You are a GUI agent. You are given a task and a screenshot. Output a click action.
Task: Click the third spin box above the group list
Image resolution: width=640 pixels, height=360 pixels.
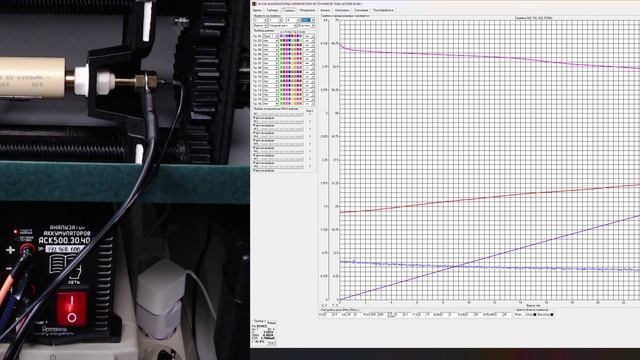(x=293, y=20)
